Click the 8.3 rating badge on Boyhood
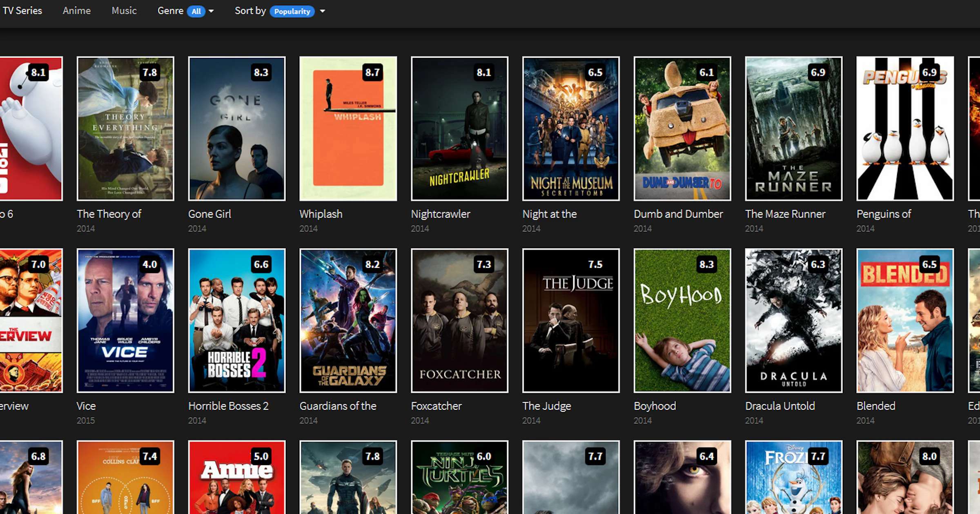 coord(706,264)
